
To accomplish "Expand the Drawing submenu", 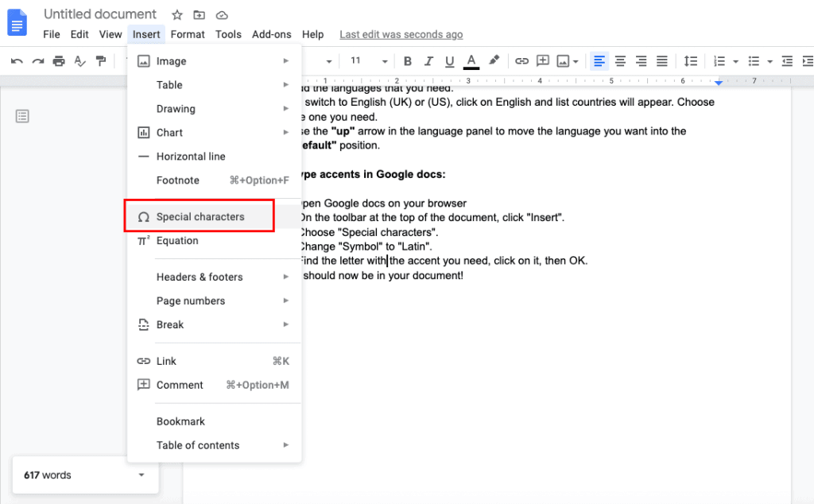I will pyautogui.click(x=215, y=109).
